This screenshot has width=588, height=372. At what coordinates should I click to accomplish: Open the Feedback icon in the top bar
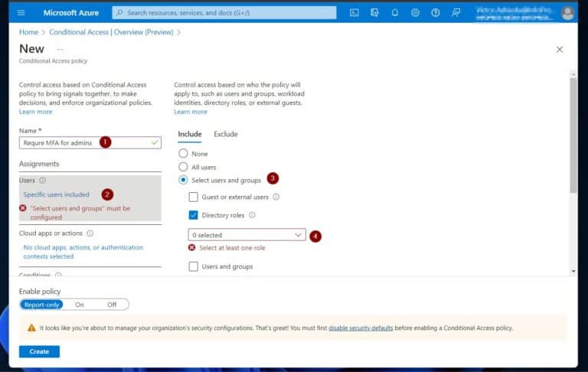point(456,13)
